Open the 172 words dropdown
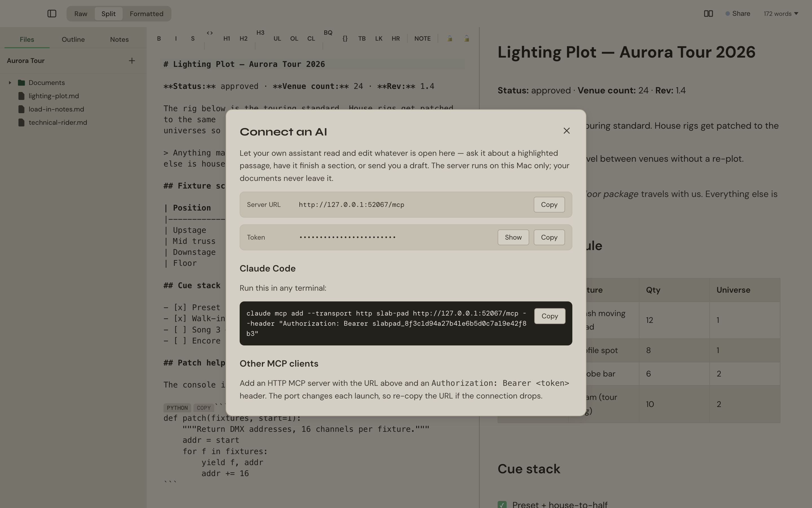Viewport: 812px width, 508px height. coord(781,14)
